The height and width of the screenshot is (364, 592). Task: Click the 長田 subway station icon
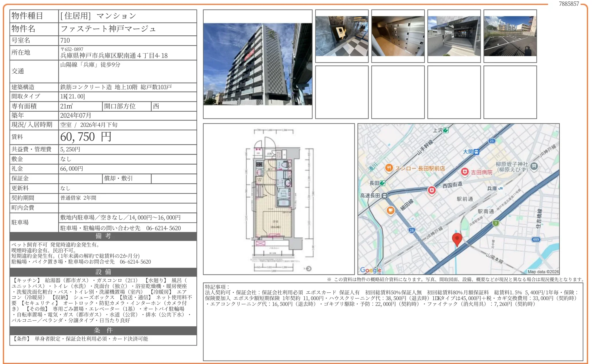(x=382, y=183)
